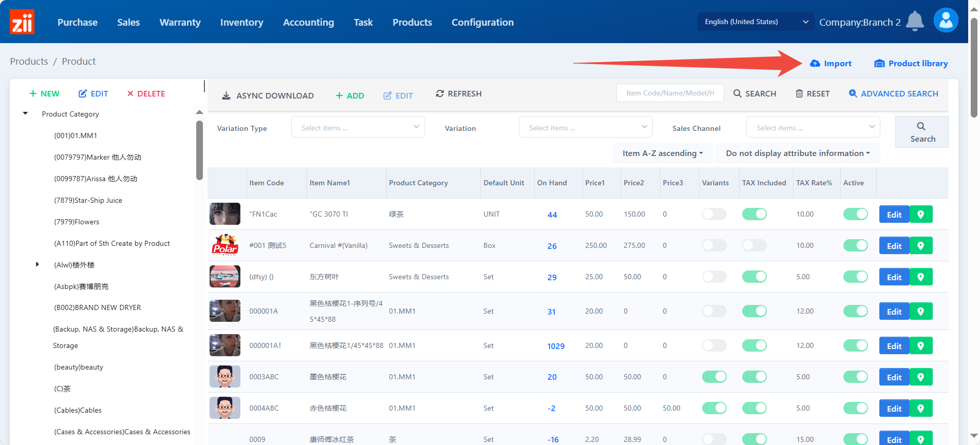Open the Accounting menu

tap(308, 23)
